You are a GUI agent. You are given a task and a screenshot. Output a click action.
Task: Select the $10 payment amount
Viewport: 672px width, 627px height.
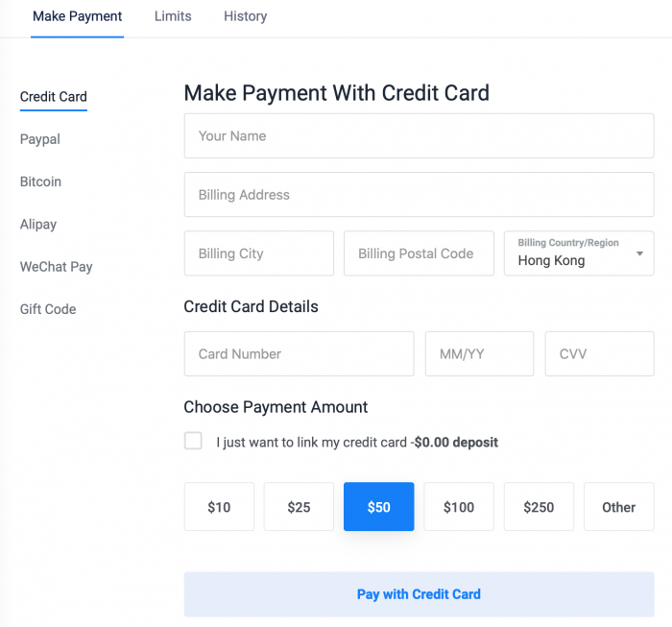click(x=219, y=507)
